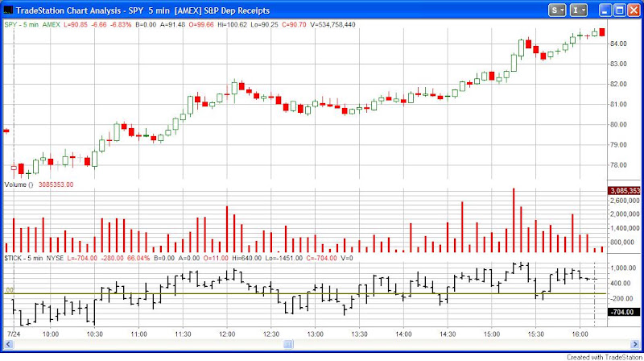
Task: Click the 15:30 time axis label
Action: point(535,334)
